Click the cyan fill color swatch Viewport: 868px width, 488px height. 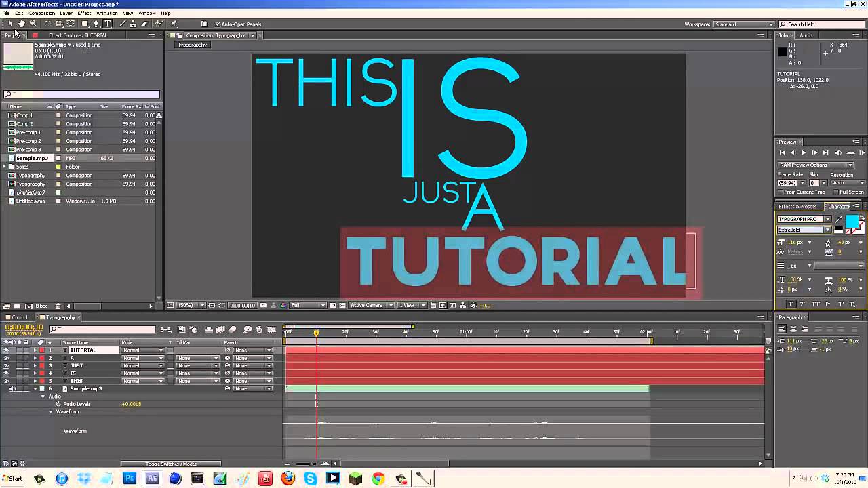[x=852, y=222]
